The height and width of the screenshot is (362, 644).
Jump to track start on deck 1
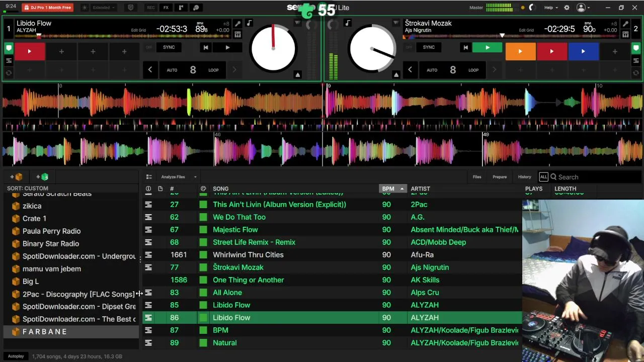[205, 47]
